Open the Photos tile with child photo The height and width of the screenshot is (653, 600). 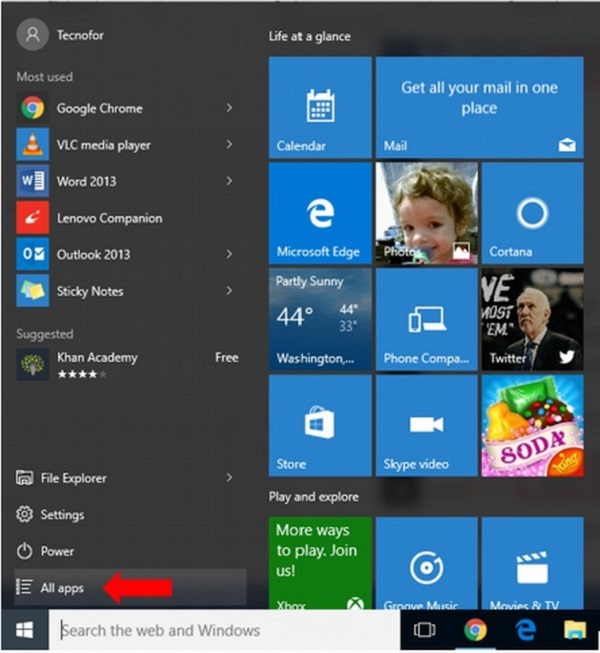click(x=427, y=213)
